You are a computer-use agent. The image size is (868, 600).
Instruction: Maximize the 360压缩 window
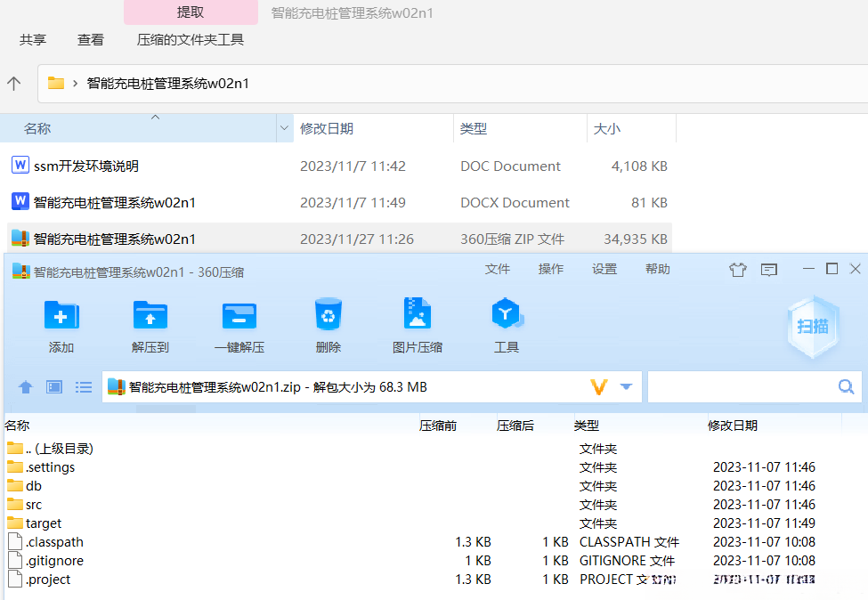831,269
